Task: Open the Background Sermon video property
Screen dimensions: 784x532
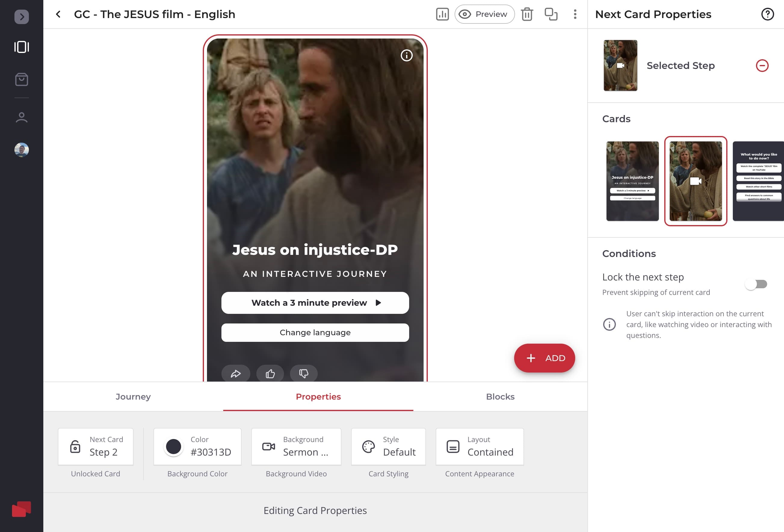Action: point(296,446)
